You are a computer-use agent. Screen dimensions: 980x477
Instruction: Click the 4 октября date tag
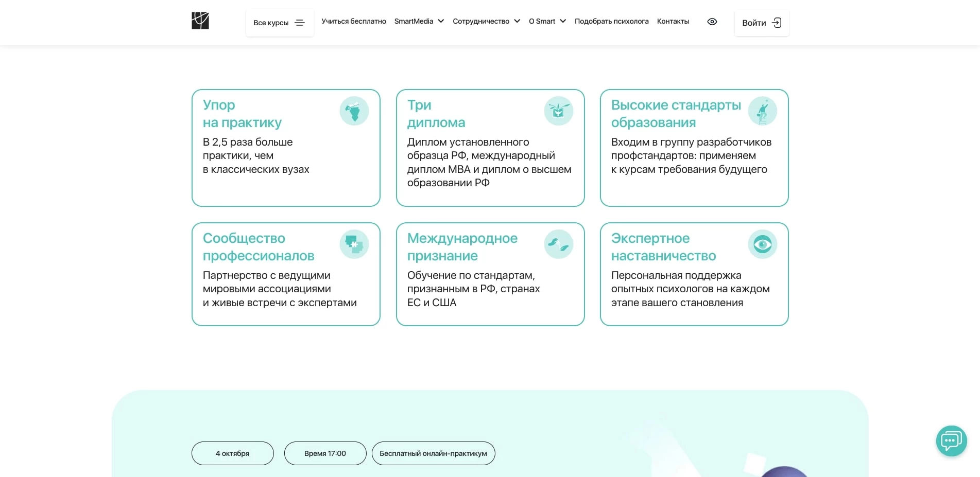[x=232, y=453]
